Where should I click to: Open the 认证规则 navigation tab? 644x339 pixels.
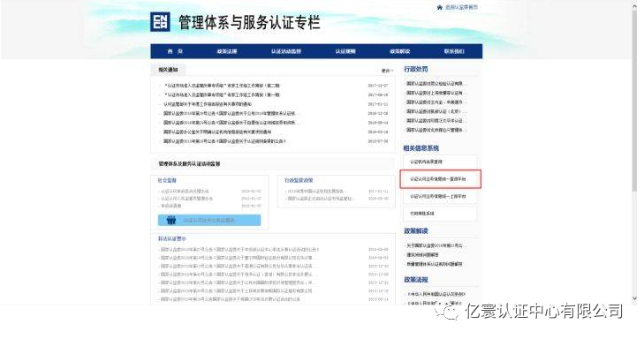pos(345,51)
